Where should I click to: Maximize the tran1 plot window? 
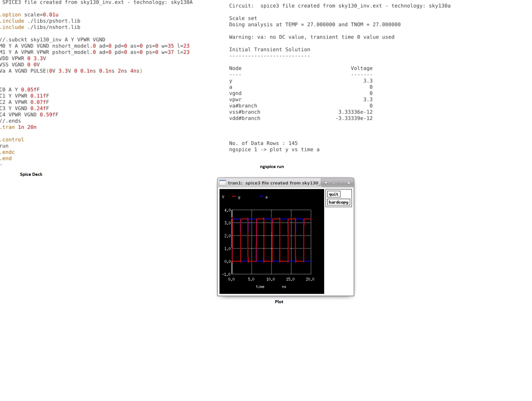click(x=341, y=183)
